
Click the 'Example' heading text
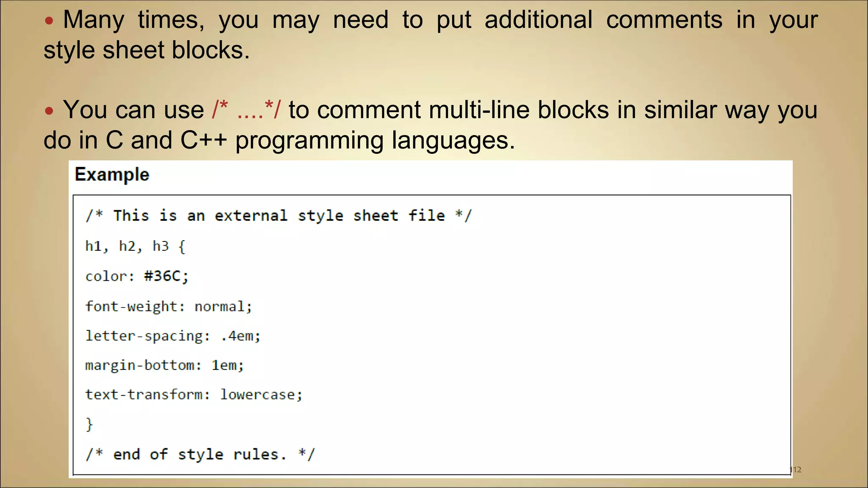[112, 175]
